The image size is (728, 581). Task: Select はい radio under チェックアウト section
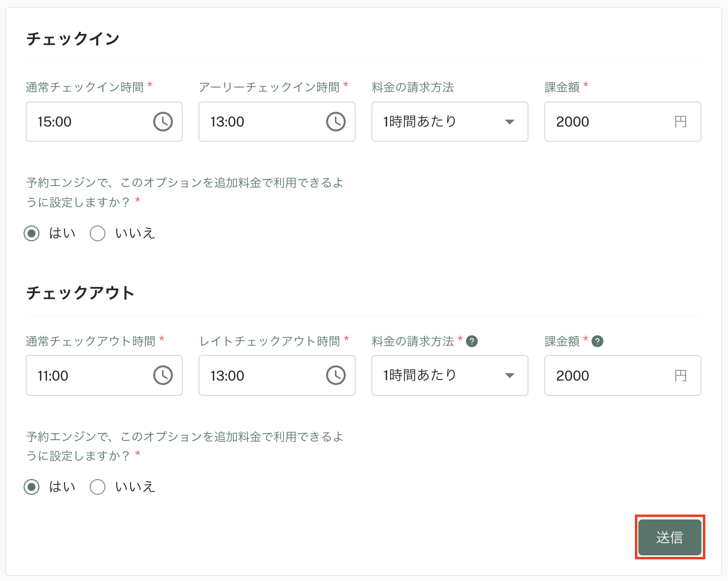tap(32, 487)
